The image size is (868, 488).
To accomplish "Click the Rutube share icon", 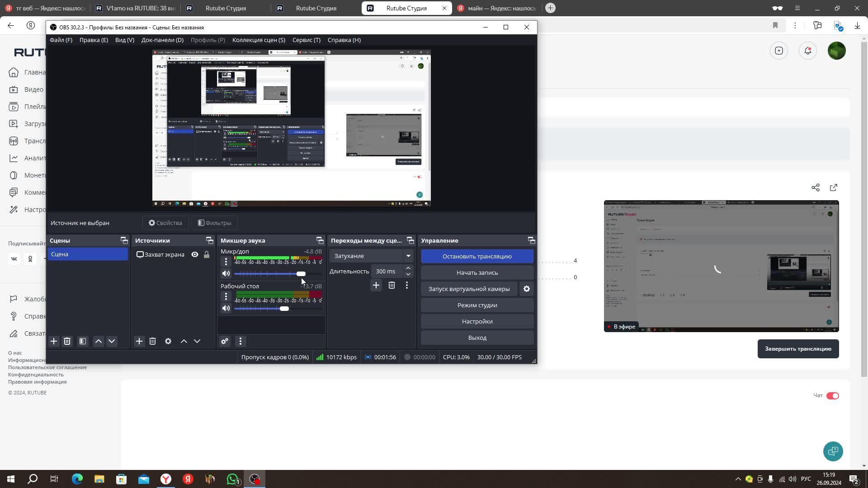I will point(816,188).
